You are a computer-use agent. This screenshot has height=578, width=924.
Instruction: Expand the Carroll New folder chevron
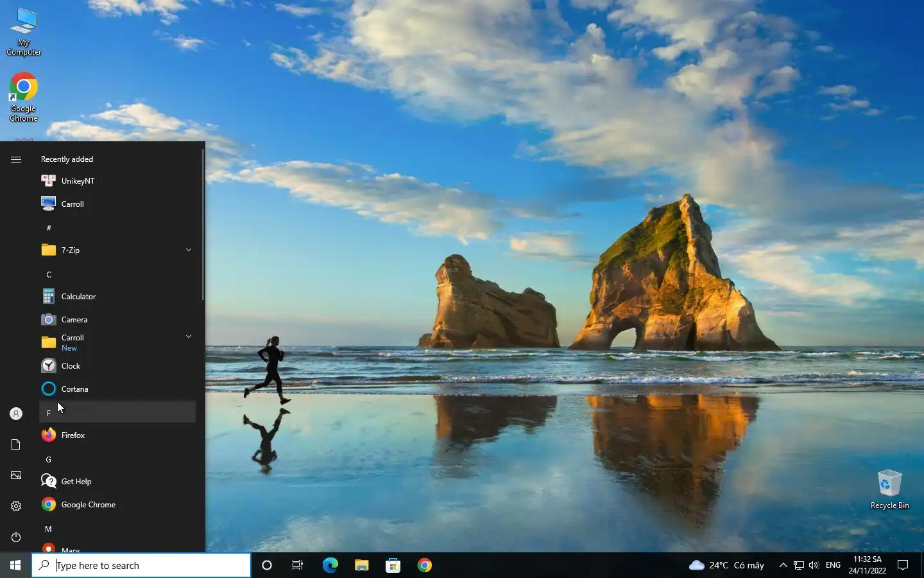[x=189, y=337]
